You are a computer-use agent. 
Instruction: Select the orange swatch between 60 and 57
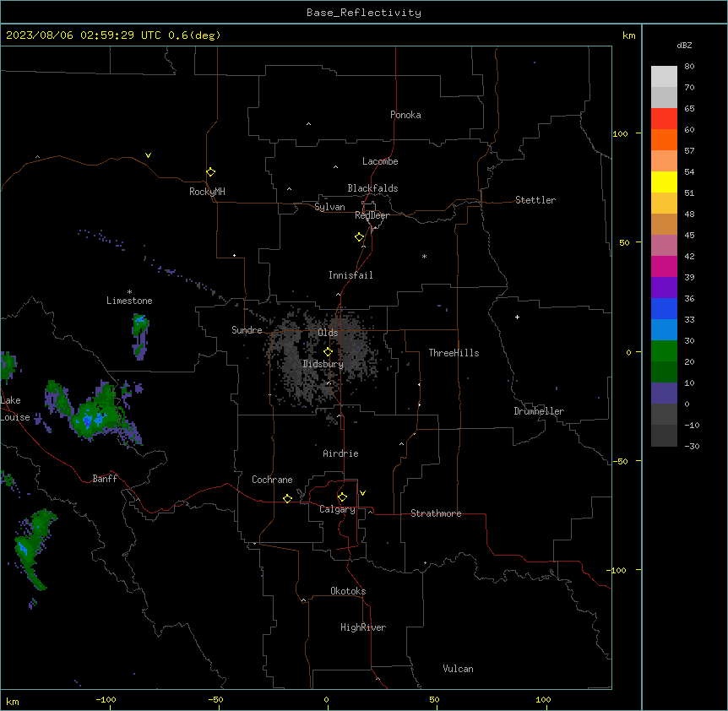[x=664, y=139]
